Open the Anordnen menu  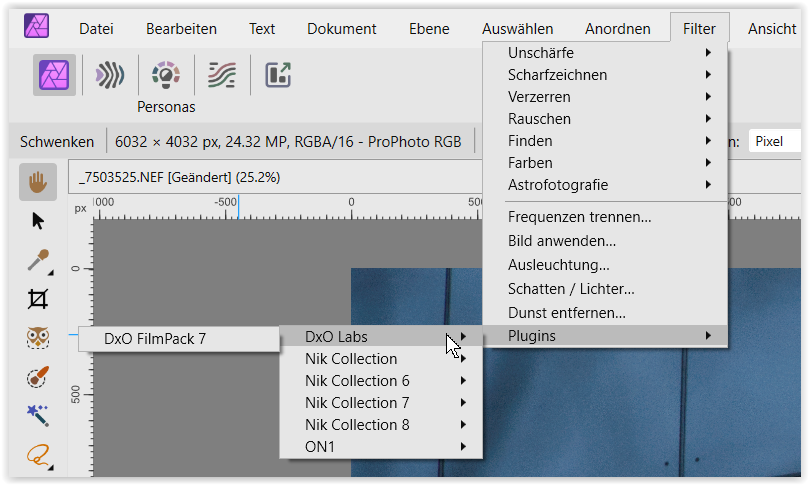(x=618, y=29)
